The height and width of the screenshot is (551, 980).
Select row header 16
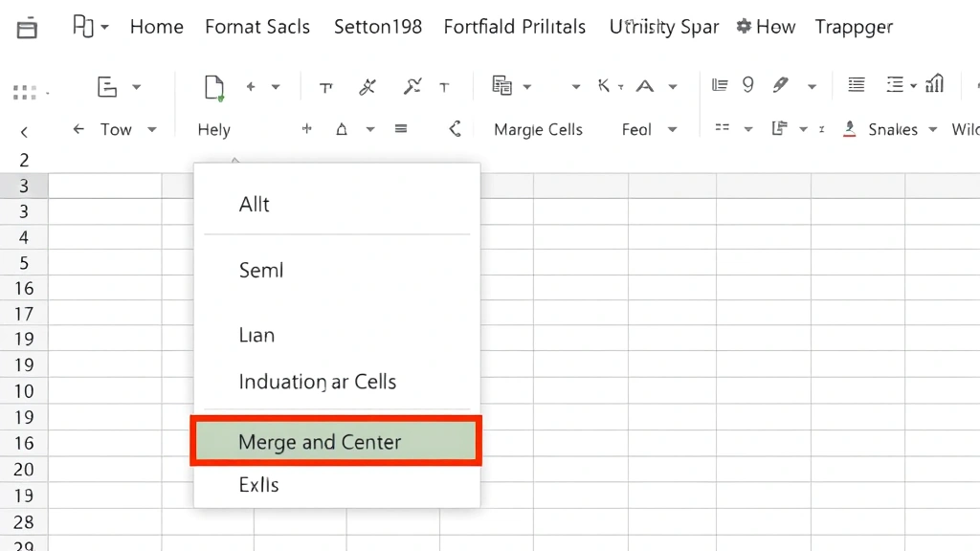coord(25,288)
